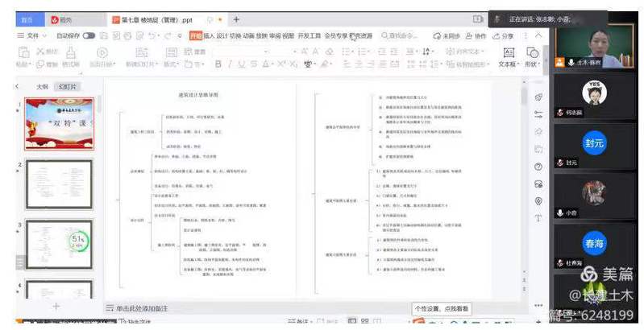Apply underline with the U icon
This screenshot has height=330, width=644.
click(x=241, y=64)
